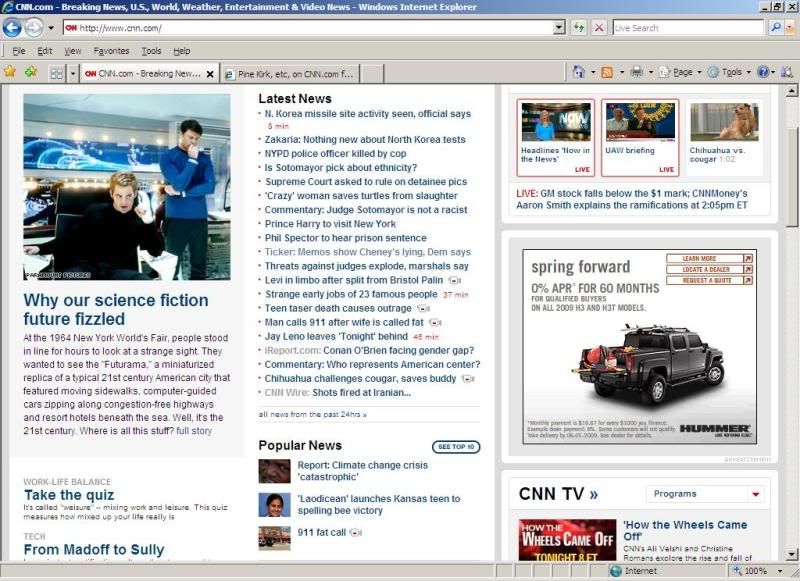Image resolution: width=800 pixels, height=581 pixels.
Task: Refresh the page with green arrows icon
Action: click(x=579, y=28)
